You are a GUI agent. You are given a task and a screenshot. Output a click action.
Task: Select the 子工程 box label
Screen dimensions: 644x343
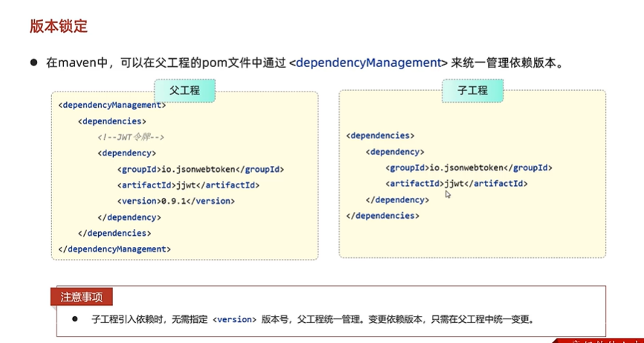(473, 91)
